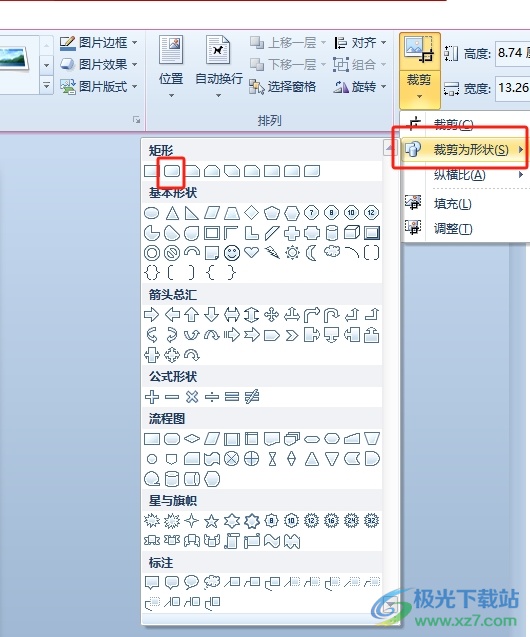Choose the division sign equation shape
Screen dimensions: 530x637
click(x=212, y=396)
